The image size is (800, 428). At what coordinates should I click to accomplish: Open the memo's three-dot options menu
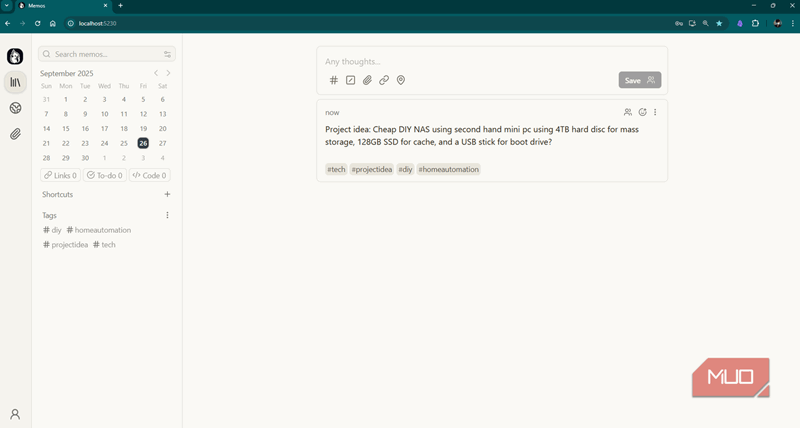click(x=656, y=112)
